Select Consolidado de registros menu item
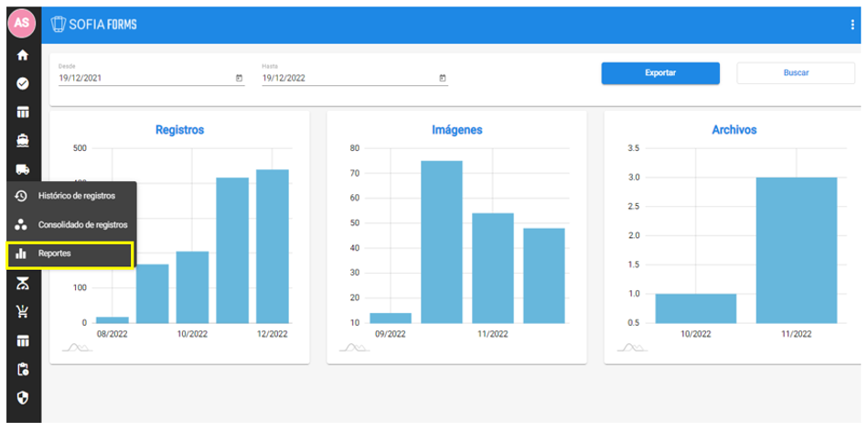 click(x=81, y=224)
